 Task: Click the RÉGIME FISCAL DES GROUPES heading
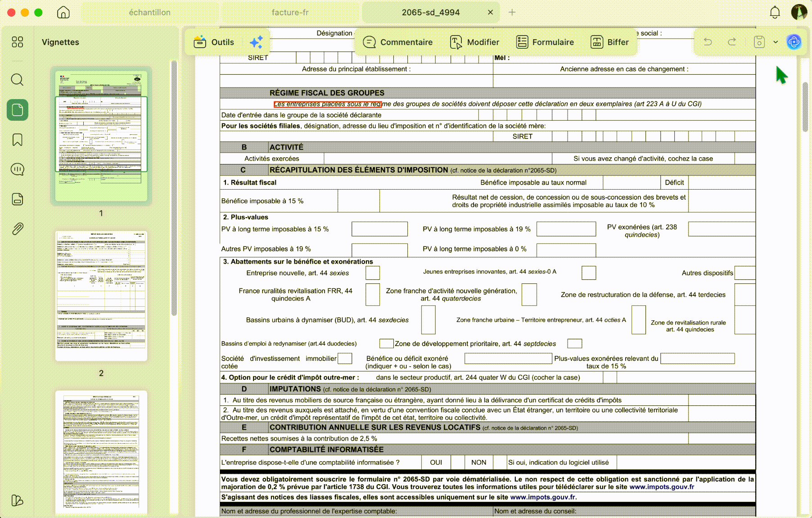point(327,93)
